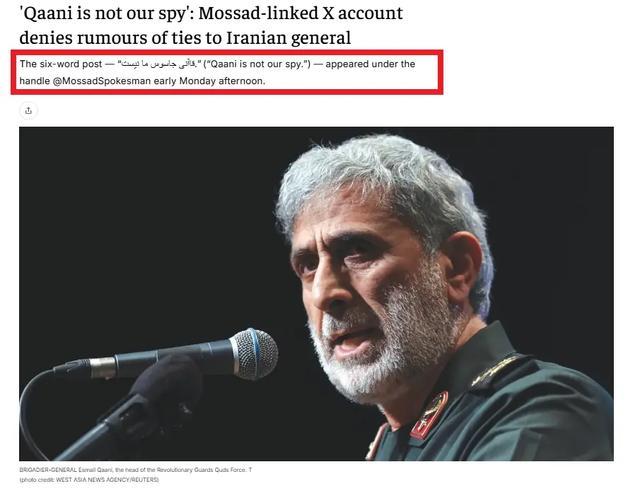Click "Iranian general" in the headline
Image resolution: width=640 pixels, height=491 pixels.
288,38
